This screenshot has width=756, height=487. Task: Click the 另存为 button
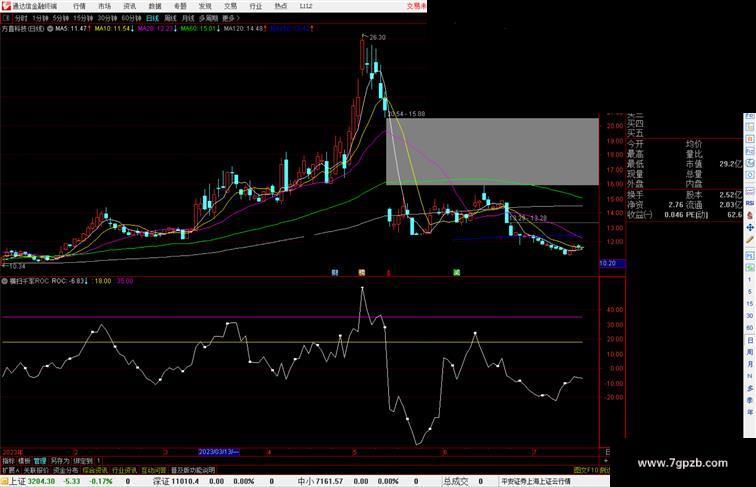pyautogui.click(x=60, y=461)
